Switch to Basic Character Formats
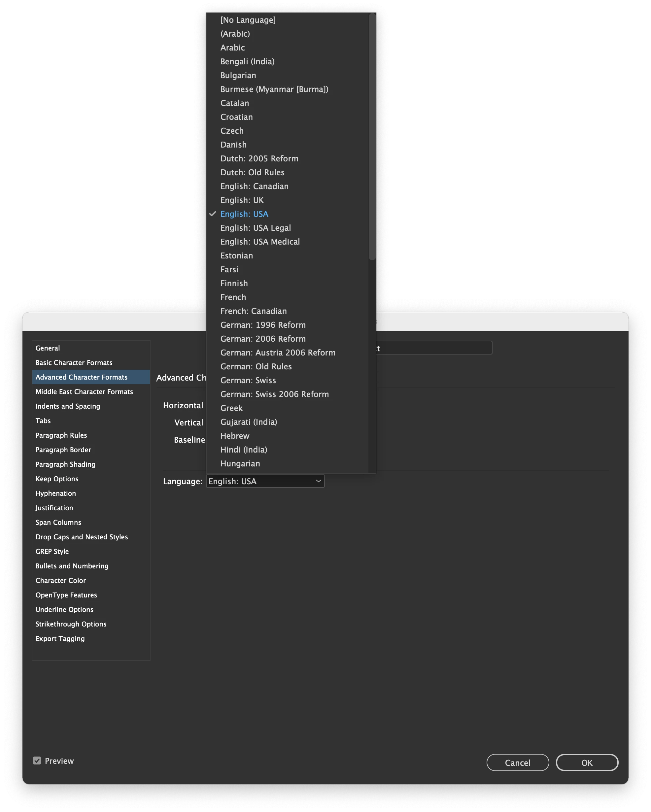Image resolution: width=651 pixels, height=812 pixels. click(x=74, y=362)
